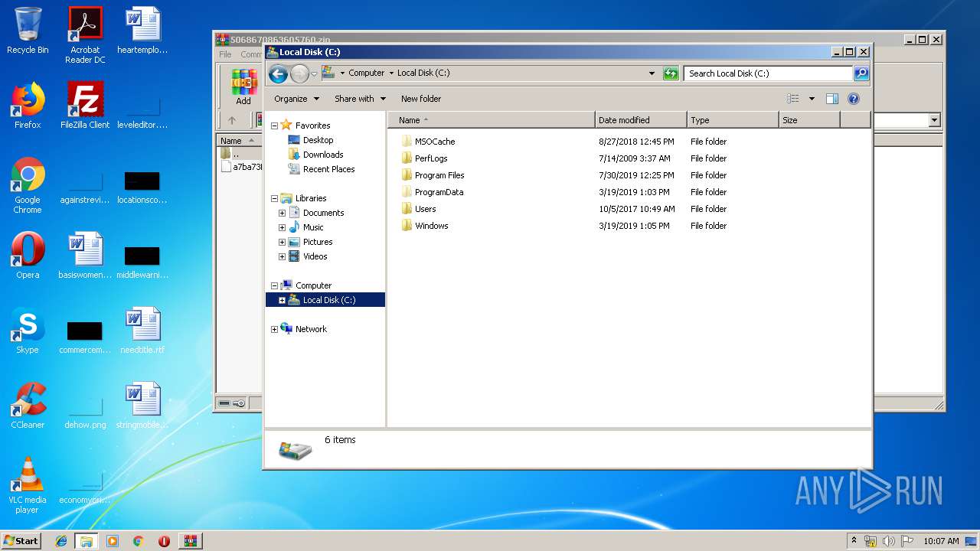980x551 pixels.
Task: Open the address bar history dropdown
Action: click(x=652, y=73)
